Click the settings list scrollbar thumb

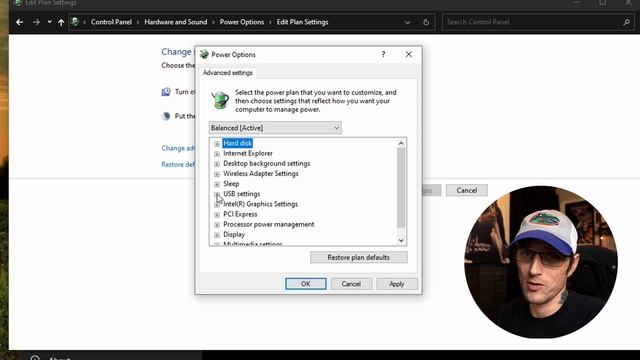[x=401, y=188]
